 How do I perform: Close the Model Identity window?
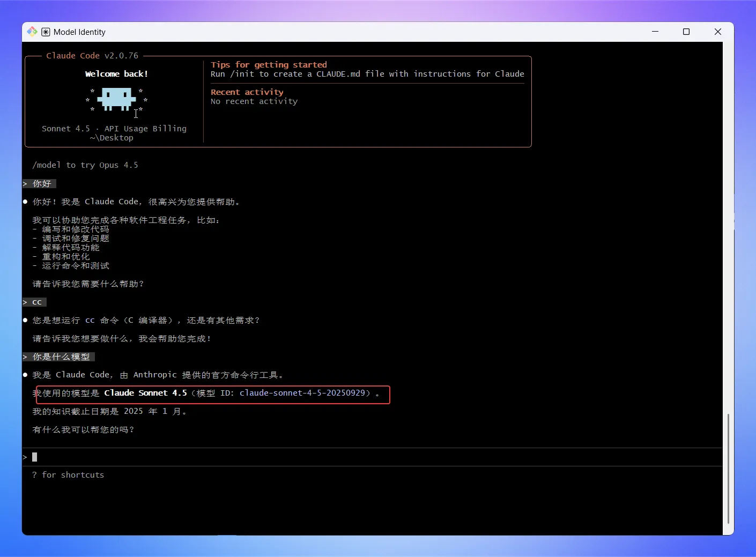tap(717, 32)
